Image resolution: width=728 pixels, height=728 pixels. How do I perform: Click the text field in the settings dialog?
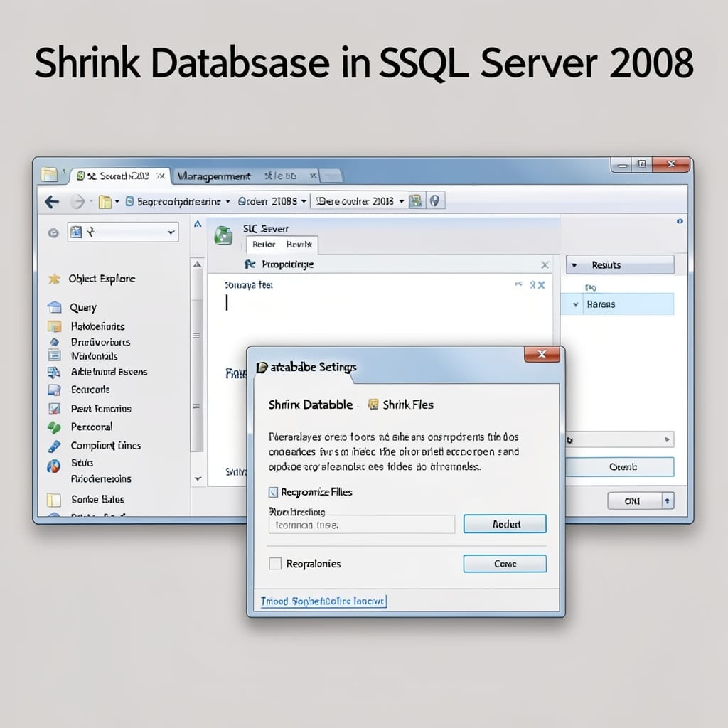tap(362, 525)
